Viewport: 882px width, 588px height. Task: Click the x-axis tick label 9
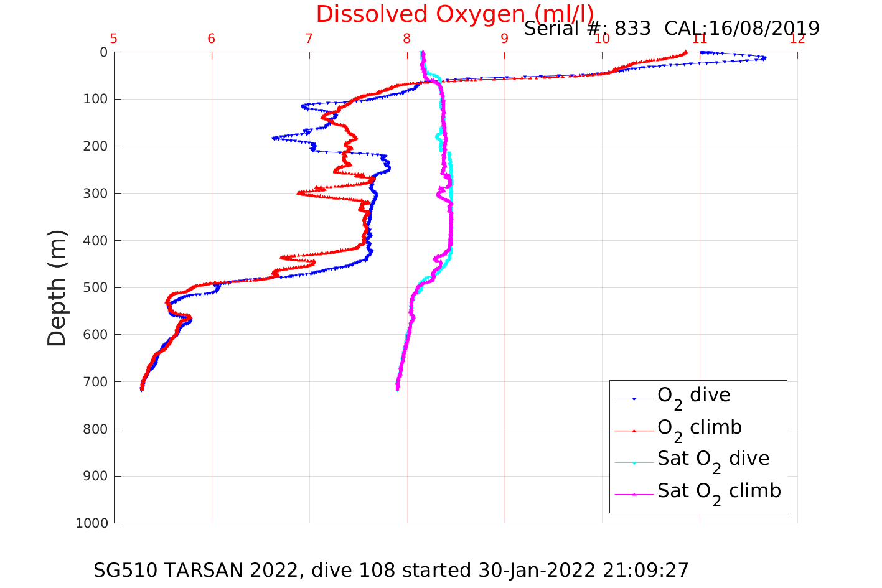(x=504, y=39)
